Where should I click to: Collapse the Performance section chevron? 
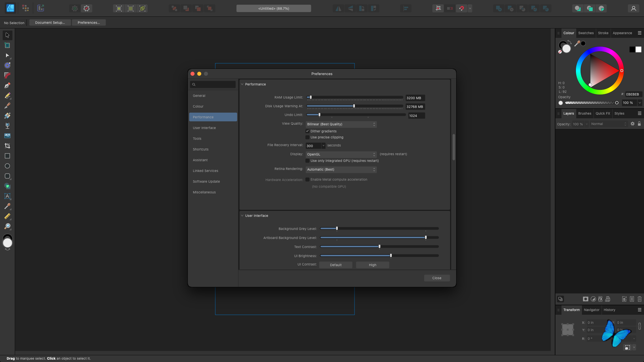(x=242, y=84)
